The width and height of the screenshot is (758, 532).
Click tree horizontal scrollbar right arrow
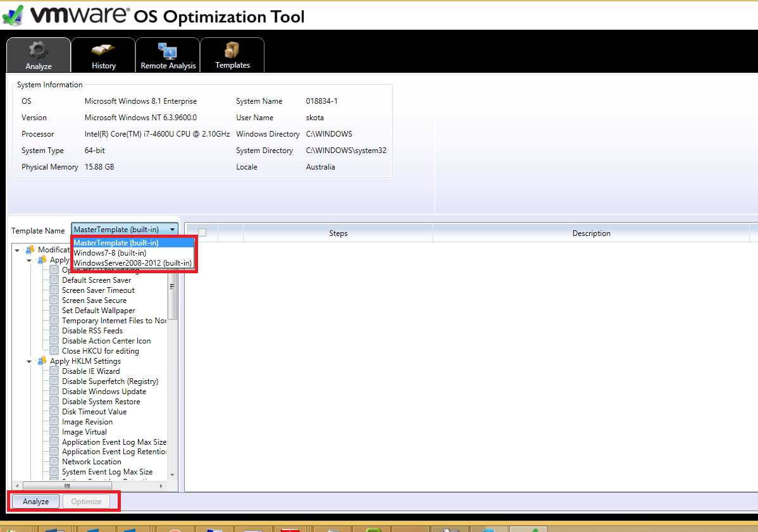[x=161, y=486]
